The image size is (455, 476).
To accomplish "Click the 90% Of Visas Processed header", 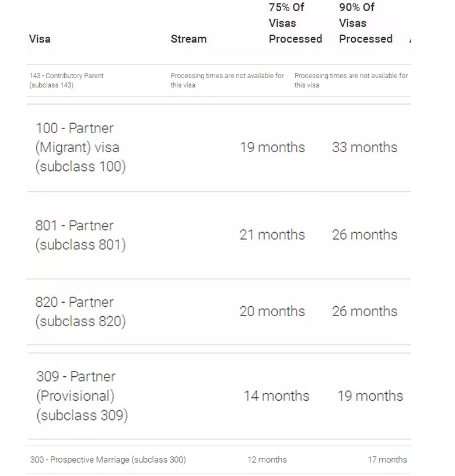I will point(366,23).
